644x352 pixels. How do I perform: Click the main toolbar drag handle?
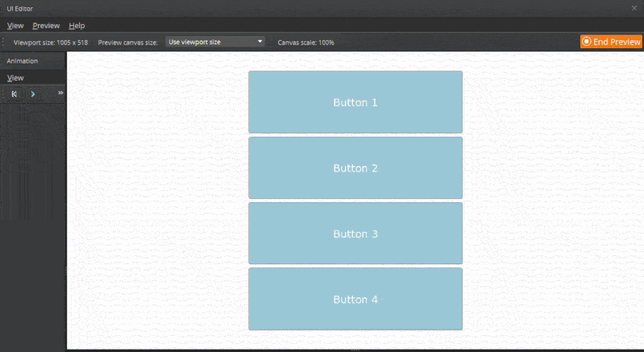click(x=4, y=42)
